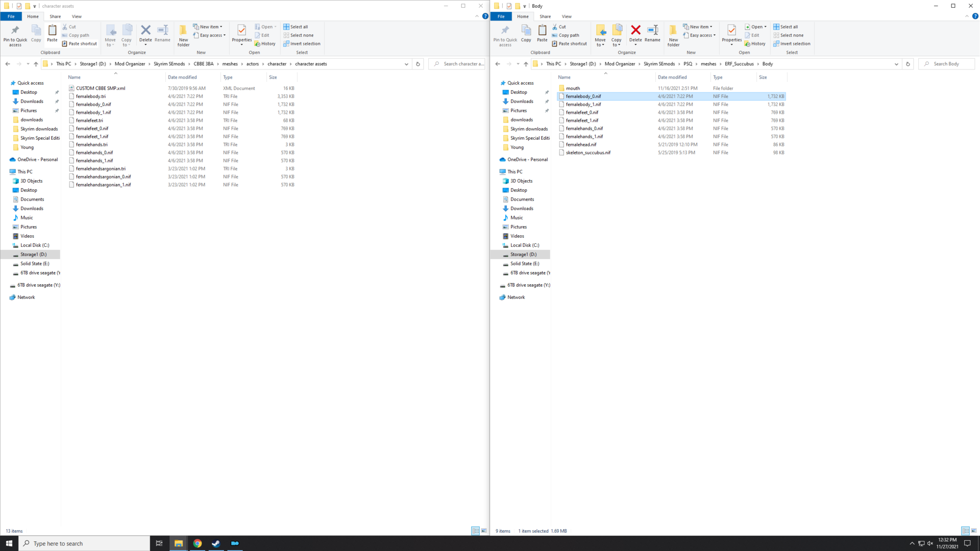Click Paste shortcut in character assets window
Image resolution: width=980 pixels, height=551 pixels.
pos(79,43)
